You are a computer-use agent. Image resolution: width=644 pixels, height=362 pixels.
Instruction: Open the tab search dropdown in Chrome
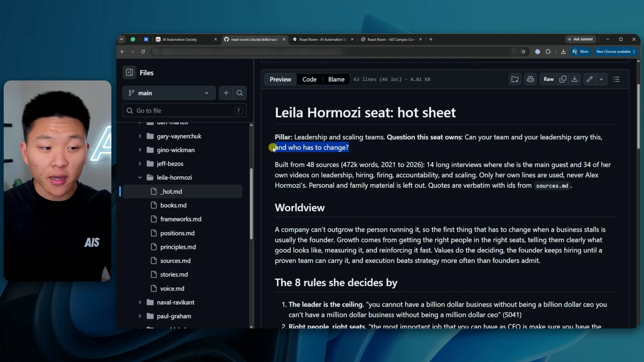(121, 39)
